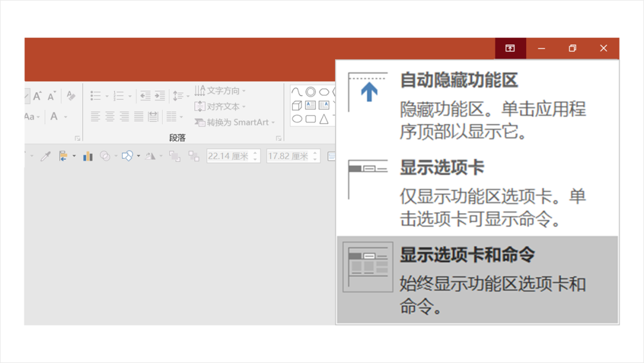The width and height of the screenshot is (644, 363).
Task: Align text left
Action: (95, 117)
